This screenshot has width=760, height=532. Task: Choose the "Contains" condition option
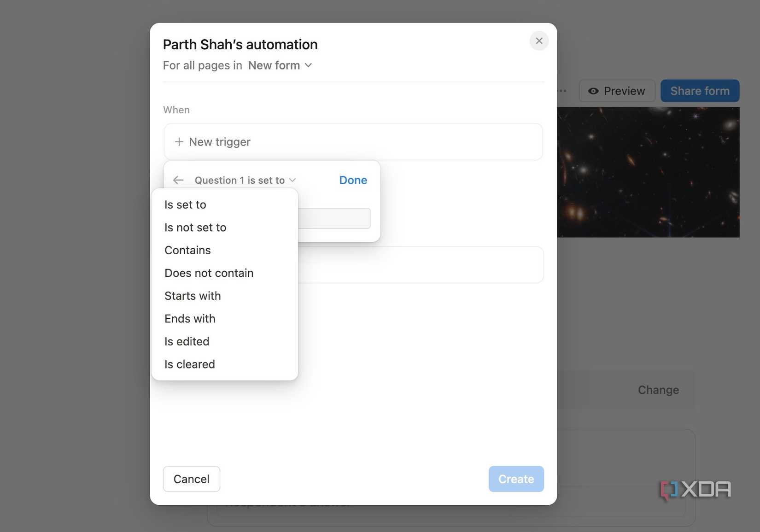click(x=187, y=250)
